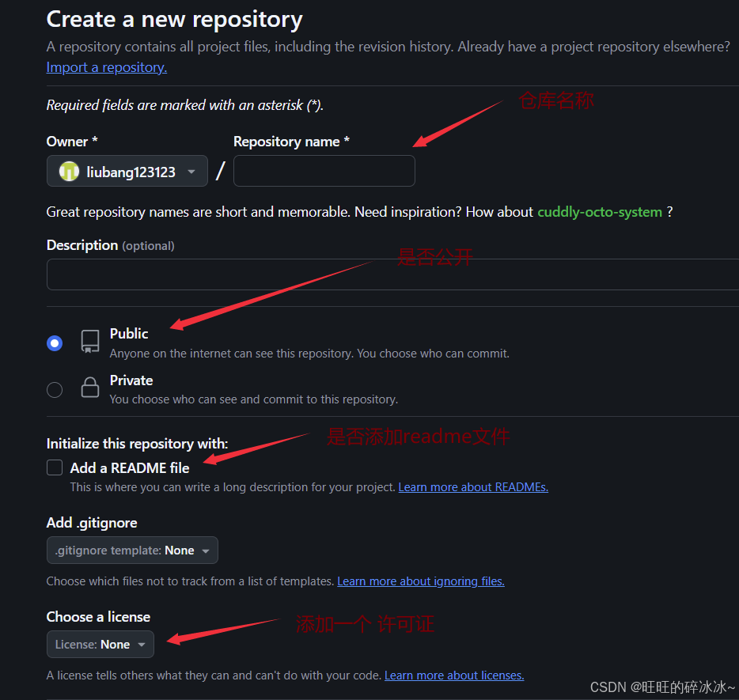The image size is (739, 700).
Task: Focus the Description optional input field
Action: [x=392, y=274]
